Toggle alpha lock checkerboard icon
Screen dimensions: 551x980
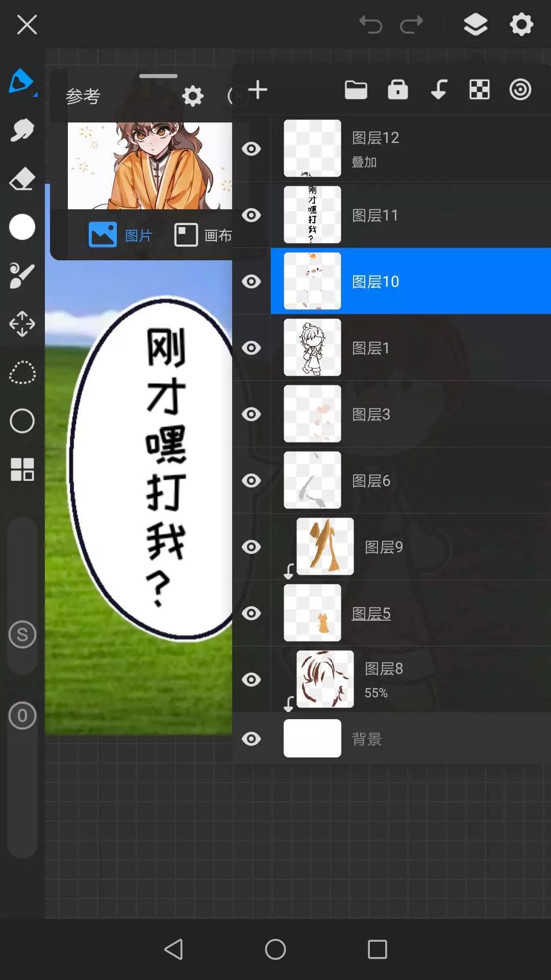479,90
